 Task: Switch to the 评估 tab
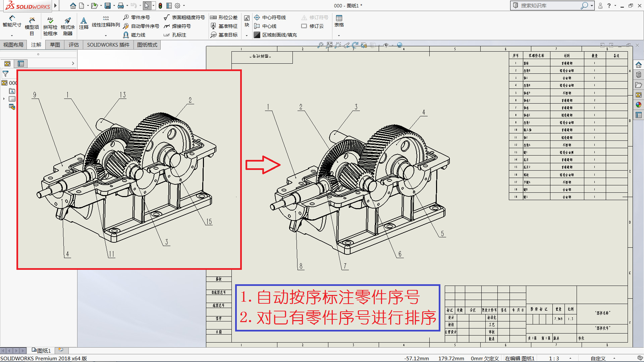(x=74, y=45)
